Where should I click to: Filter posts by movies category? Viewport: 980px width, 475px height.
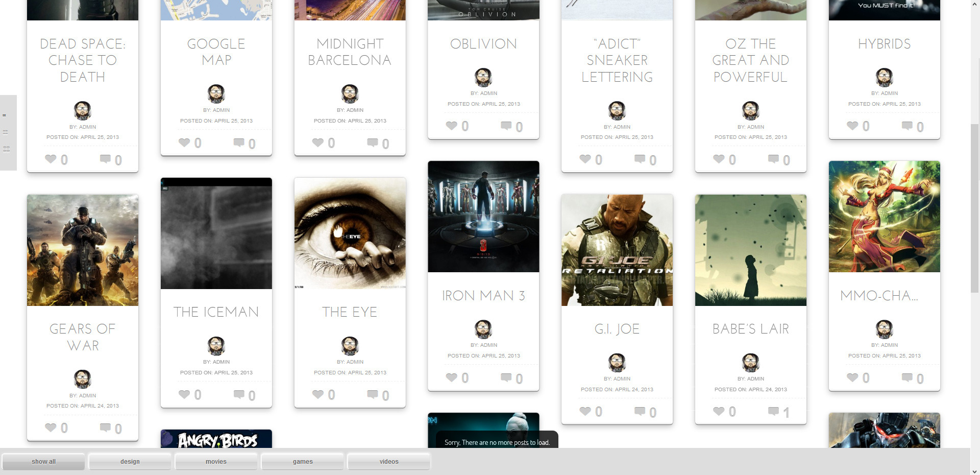[x=216, y=462]
